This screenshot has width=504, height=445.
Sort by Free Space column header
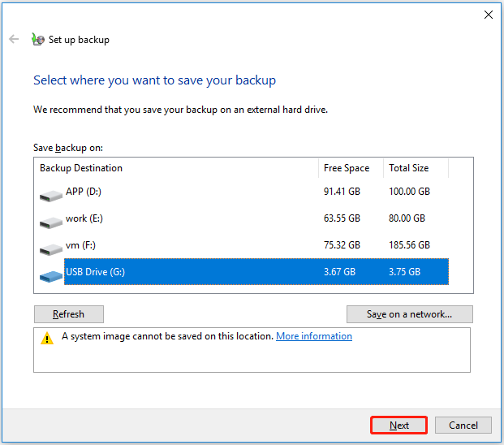point(349,168)
